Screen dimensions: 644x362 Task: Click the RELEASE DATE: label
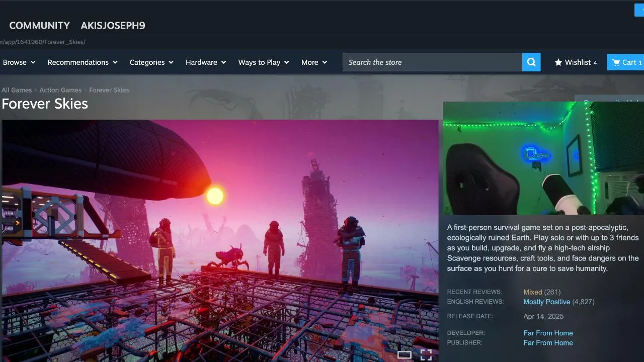[x=470, y=317]
